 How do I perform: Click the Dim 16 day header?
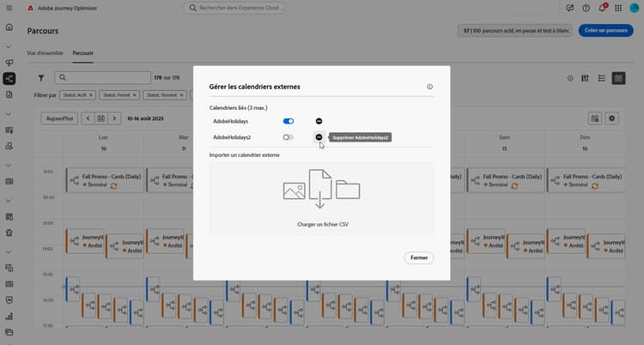(585, 143)
